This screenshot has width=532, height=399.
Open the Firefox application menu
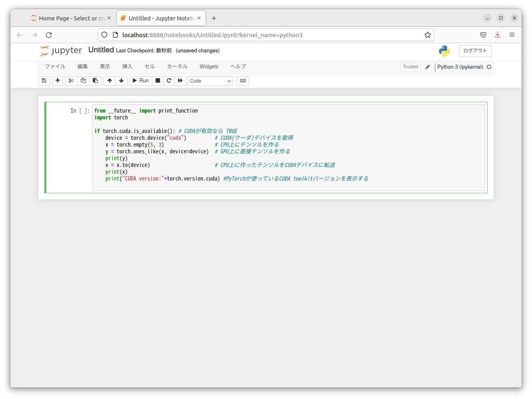click(512, 35)
